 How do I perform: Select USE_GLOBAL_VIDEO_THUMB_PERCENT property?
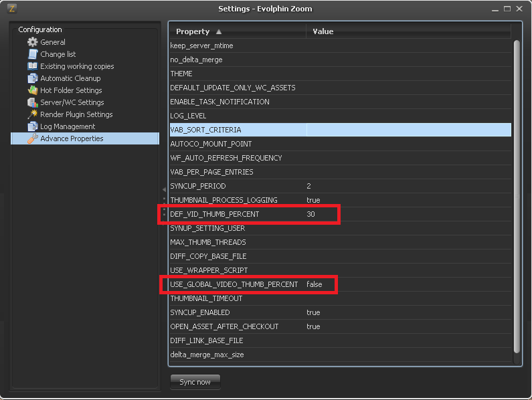point(234,284)
